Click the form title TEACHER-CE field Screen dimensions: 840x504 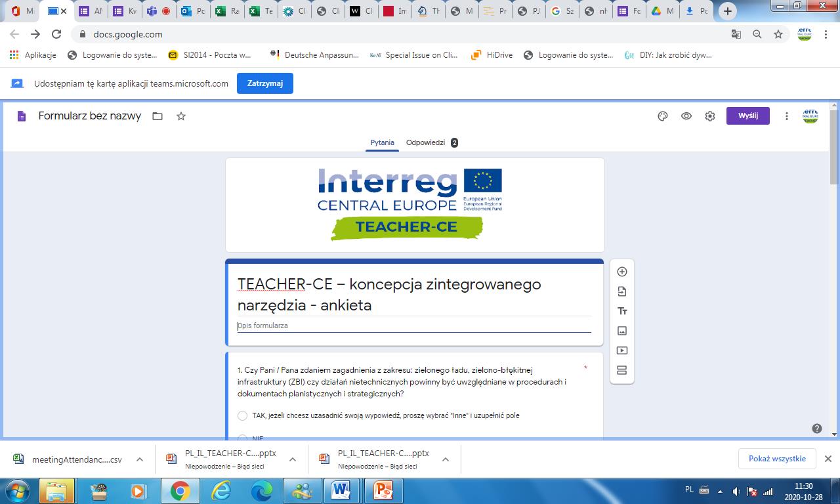click(414, 295)
